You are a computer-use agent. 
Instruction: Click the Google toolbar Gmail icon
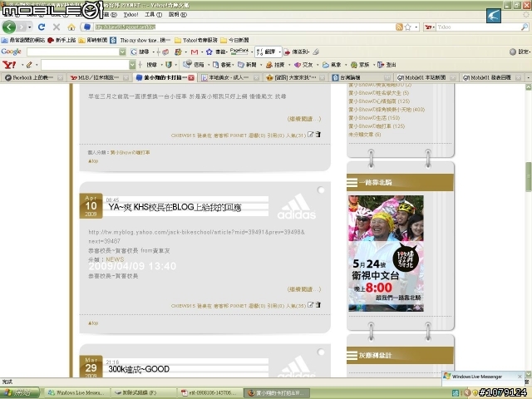point(195,52)
